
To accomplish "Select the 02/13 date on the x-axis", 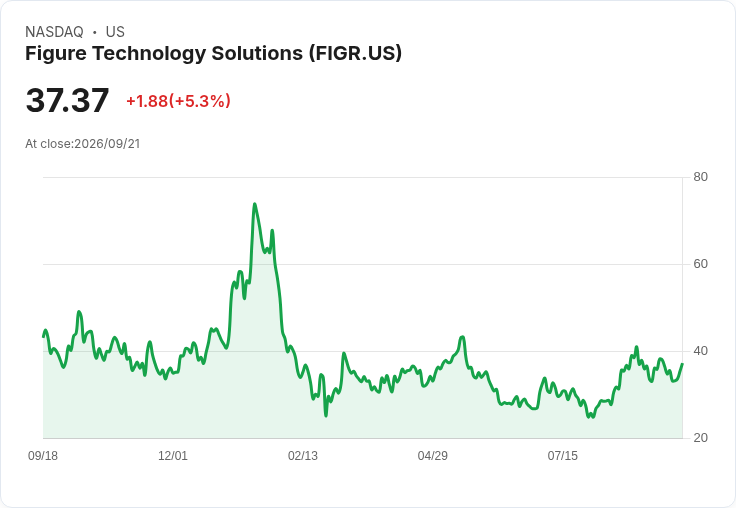I will (x=303, y=455).
